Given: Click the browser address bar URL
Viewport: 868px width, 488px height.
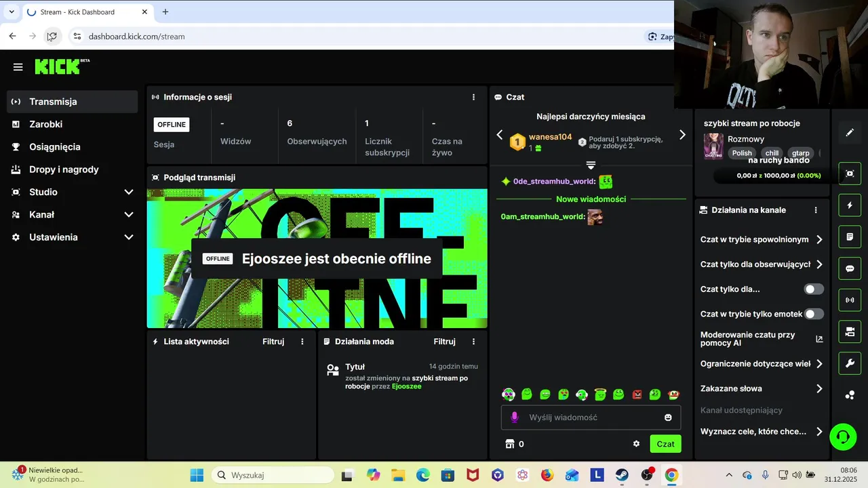Looking at the screenshot, I should [136, 37].
